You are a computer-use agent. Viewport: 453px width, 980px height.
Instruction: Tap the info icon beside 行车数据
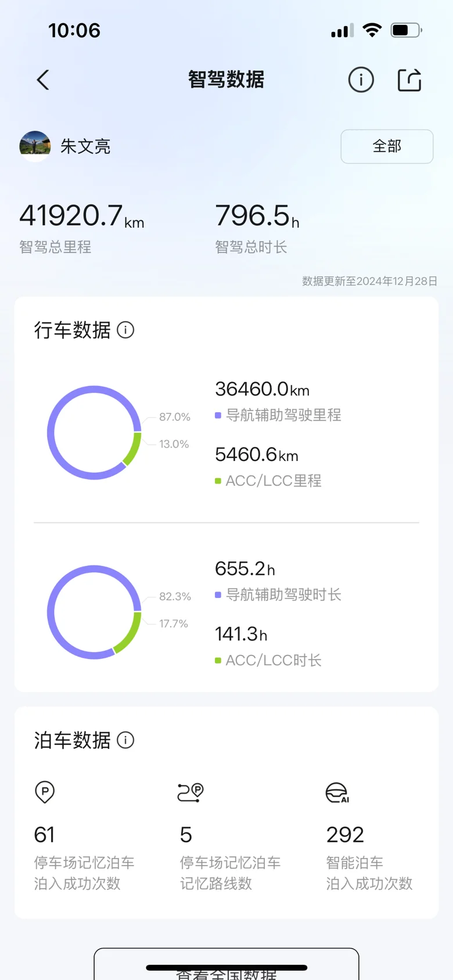[125, 330]
